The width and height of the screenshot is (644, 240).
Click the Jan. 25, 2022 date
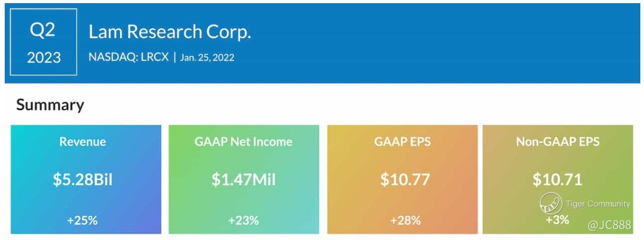(x=207, y=57)
